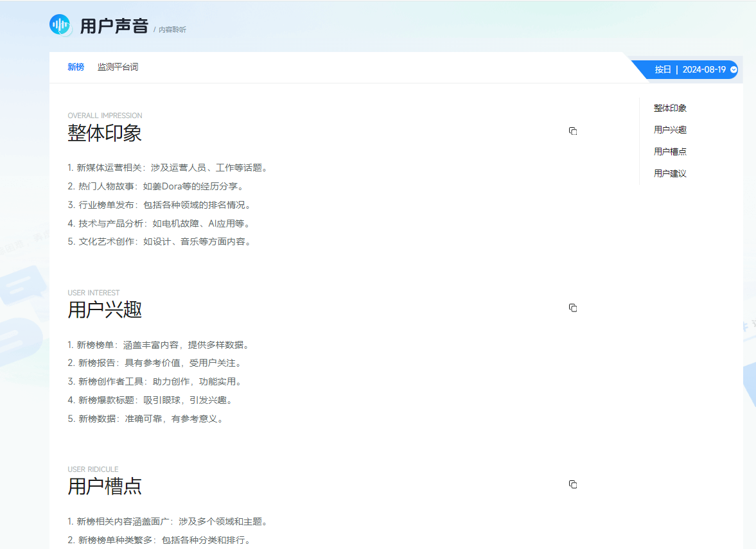Screen dimensions: 756x549
Task: Click the 用户声音 sound wave logo icon
Action: pos(60,24)
